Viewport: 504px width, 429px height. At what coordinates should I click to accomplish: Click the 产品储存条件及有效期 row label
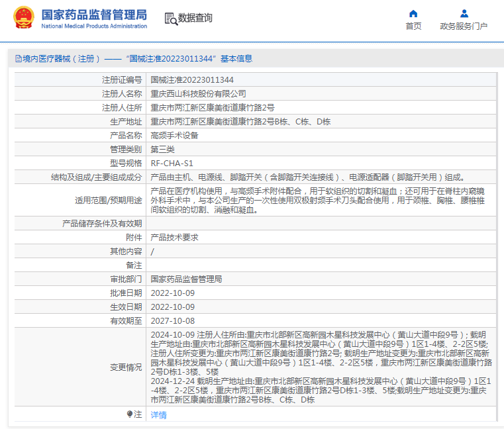tap(102, 223)
